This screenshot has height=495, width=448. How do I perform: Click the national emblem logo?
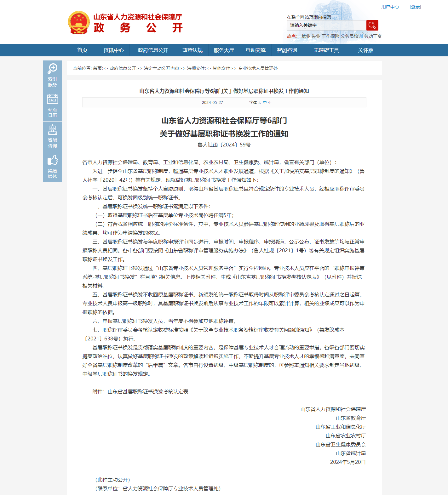(79, 23)
